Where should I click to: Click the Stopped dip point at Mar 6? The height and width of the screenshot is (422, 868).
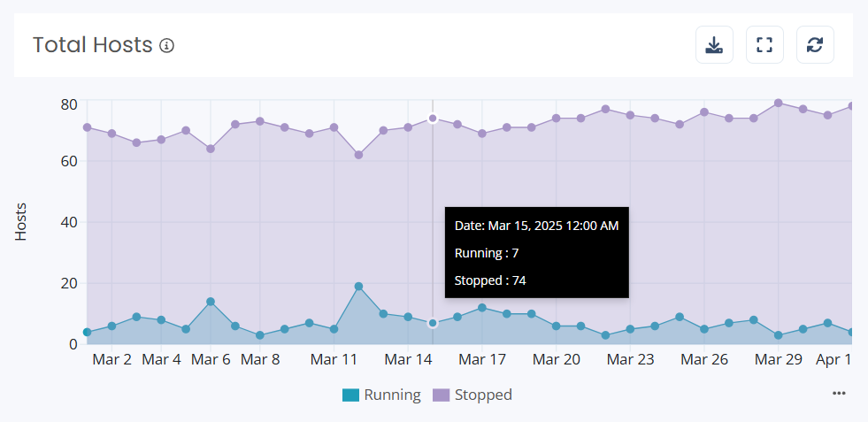tap(211, 149)
